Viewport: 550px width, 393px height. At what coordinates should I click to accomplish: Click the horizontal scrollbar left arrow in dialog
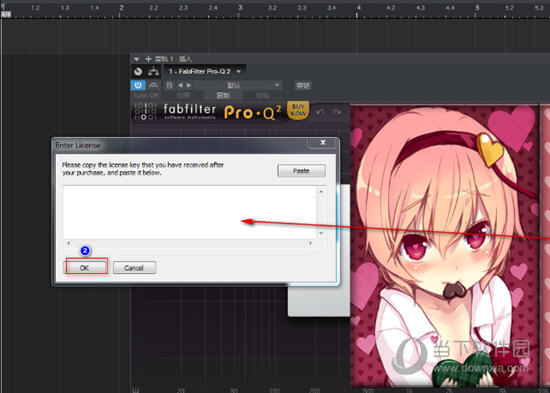point(68,243)
